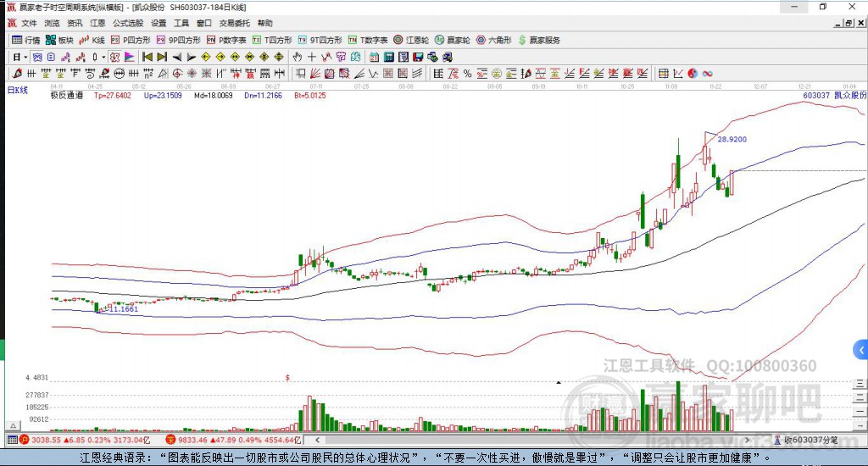Open the 公式选股 menu
868x466 pixels.
[128, 23]
